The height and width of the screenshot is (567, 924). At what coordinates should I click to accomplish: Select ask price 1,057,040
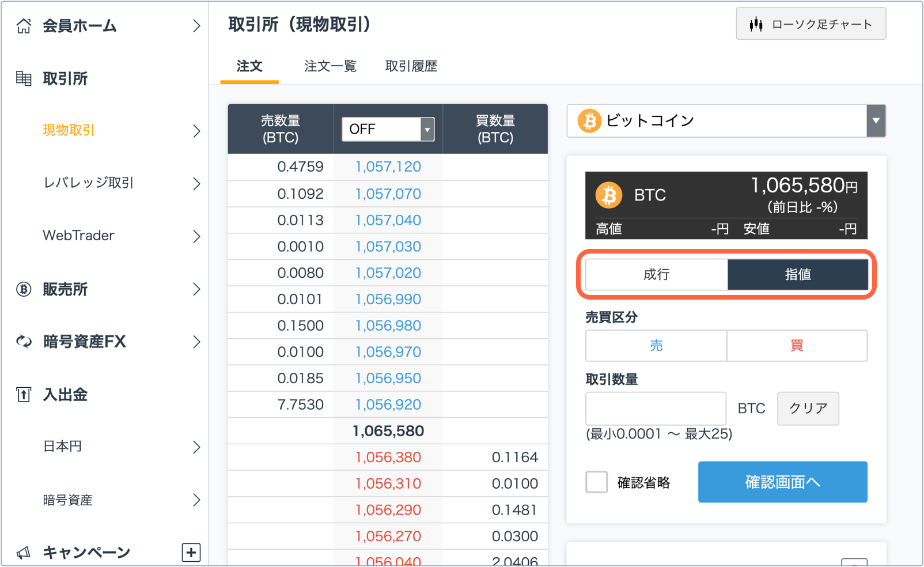(388, 220)
